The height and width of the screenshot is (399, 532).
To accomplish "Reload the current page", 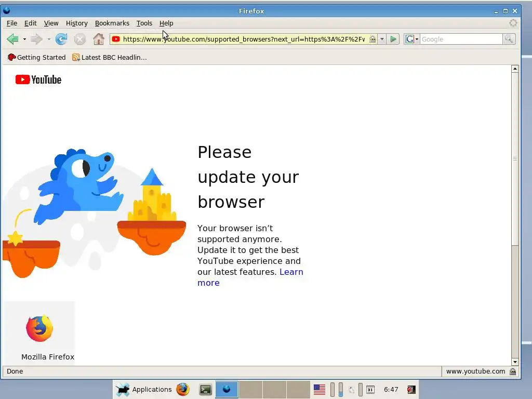I will tap(61, 39).
